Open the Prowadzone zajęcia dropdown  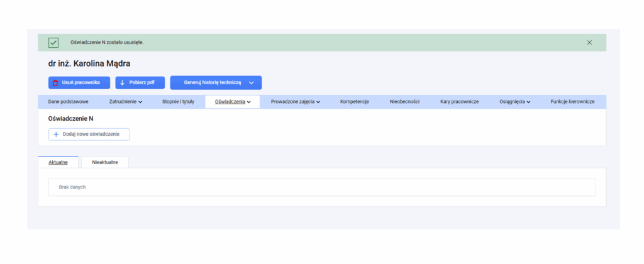296,102
